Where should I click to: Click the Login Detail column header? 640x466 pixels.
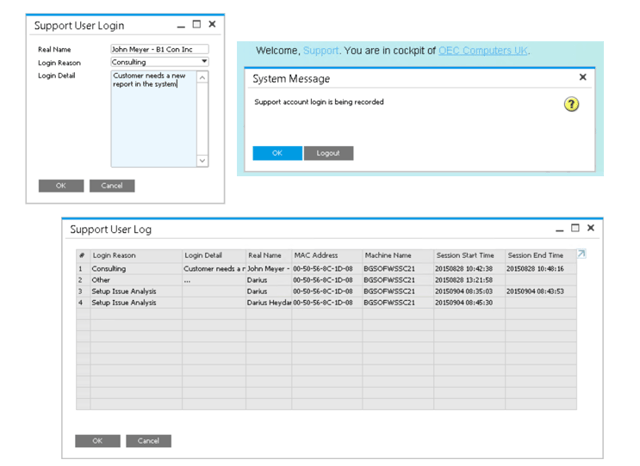[x=214, y=255]
